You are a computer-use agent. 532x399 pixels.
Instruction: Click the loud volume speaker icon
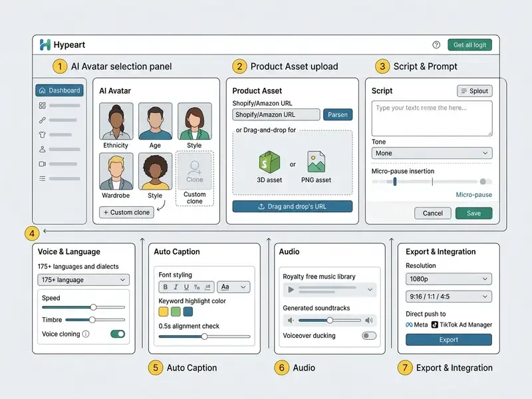[369, 321]
